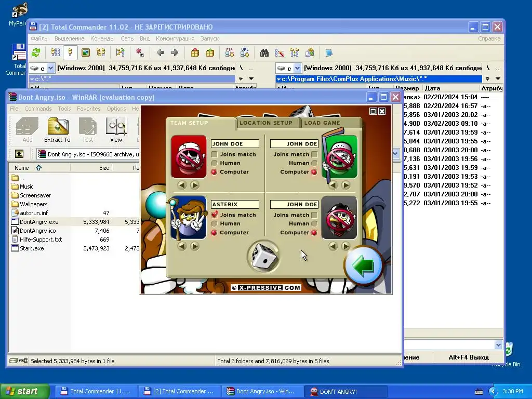Uncheck Joins match for Asterix

pyautogui.click(x=214, y=215)
